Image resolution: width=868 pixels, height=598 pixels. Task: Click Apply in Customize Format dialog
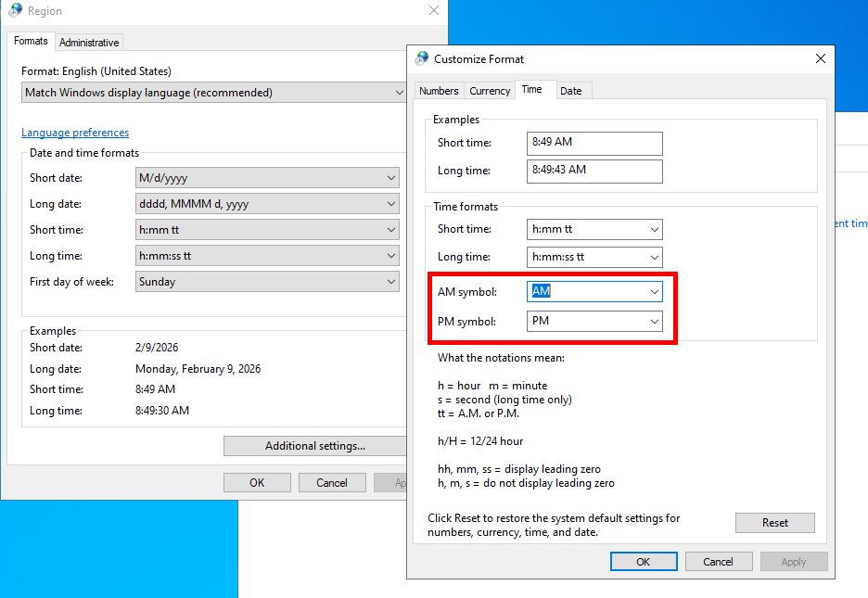tap(794, 562)
